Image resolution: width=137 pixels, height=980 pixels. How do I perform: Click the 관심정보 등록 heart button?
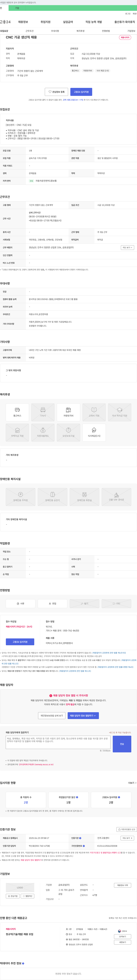(57, 92)
